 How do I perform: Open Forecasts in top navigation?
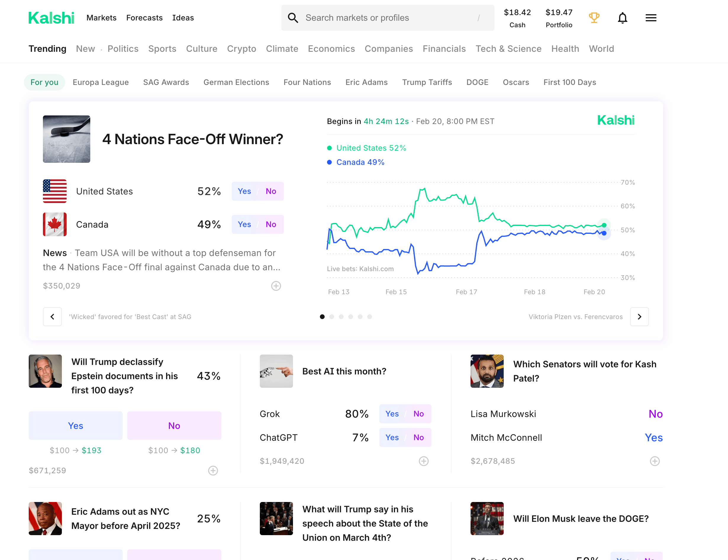tap(144, 18)
